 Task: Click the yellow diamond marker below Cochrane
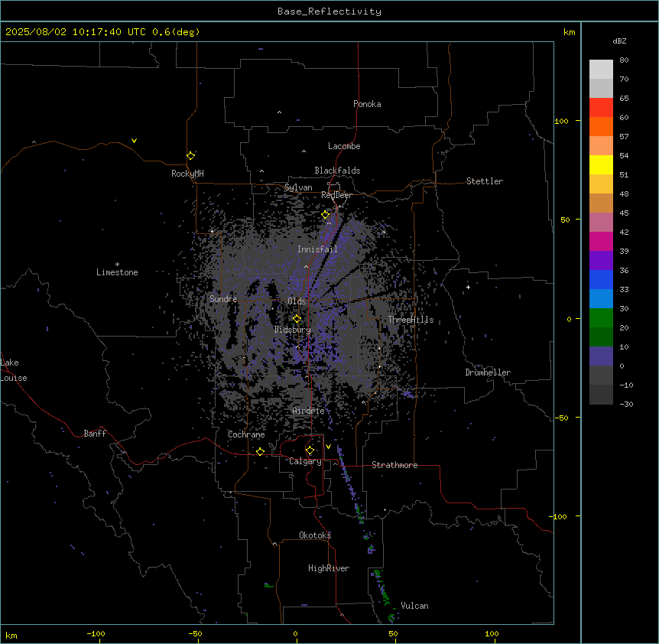(260, 451)
